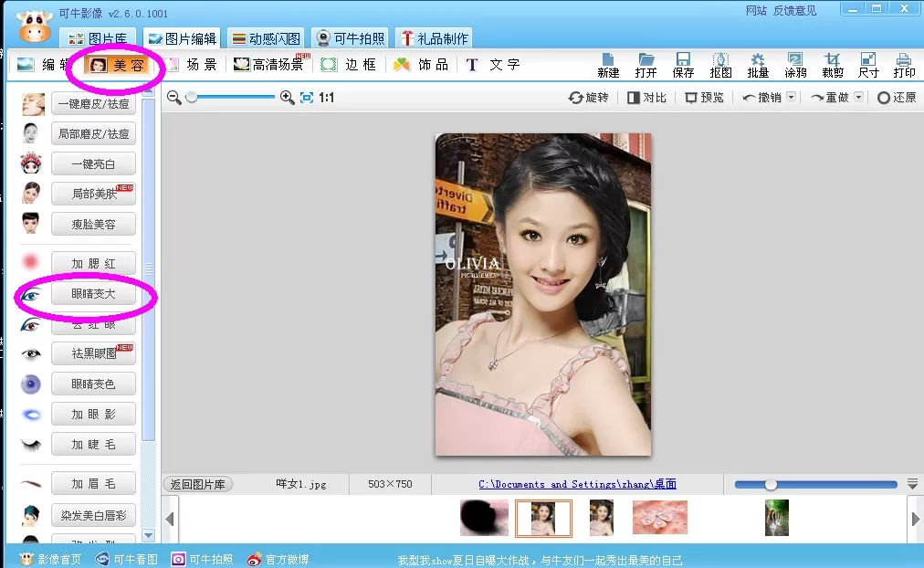Open the C:\Documents and Settings path link

(x=577, y=484)
